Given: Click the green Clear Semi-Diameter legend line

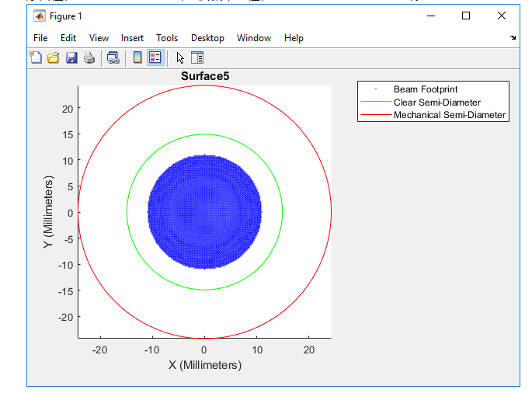Looking at the screenshot, I should point(375,103).
